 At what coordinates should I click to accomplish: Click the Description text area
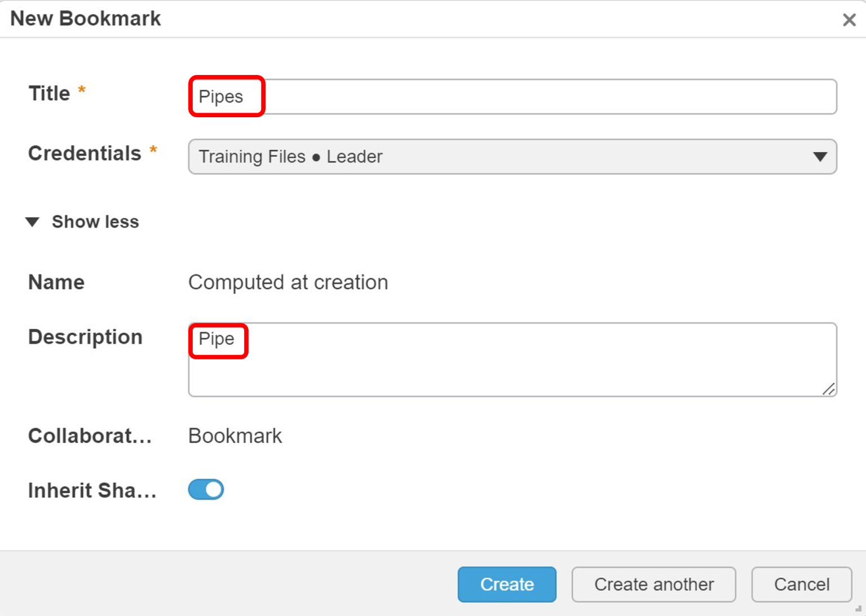pyautogui.click(x=512, y=360)
